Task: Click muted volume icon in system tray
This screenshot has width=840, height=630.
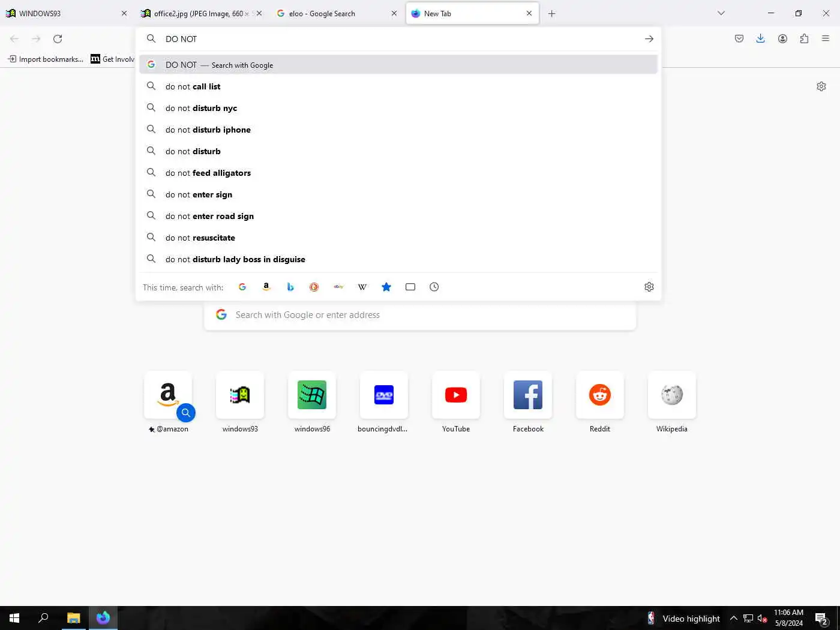Action: [x=762, y=618]
